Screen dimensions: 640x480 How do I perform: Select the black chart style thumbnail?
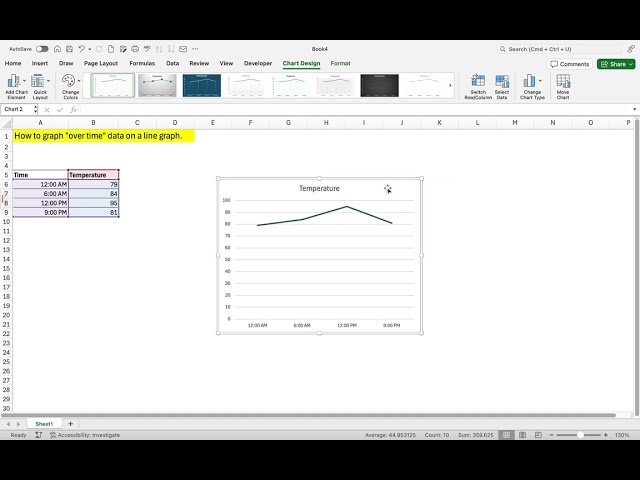tap(380, 85)
